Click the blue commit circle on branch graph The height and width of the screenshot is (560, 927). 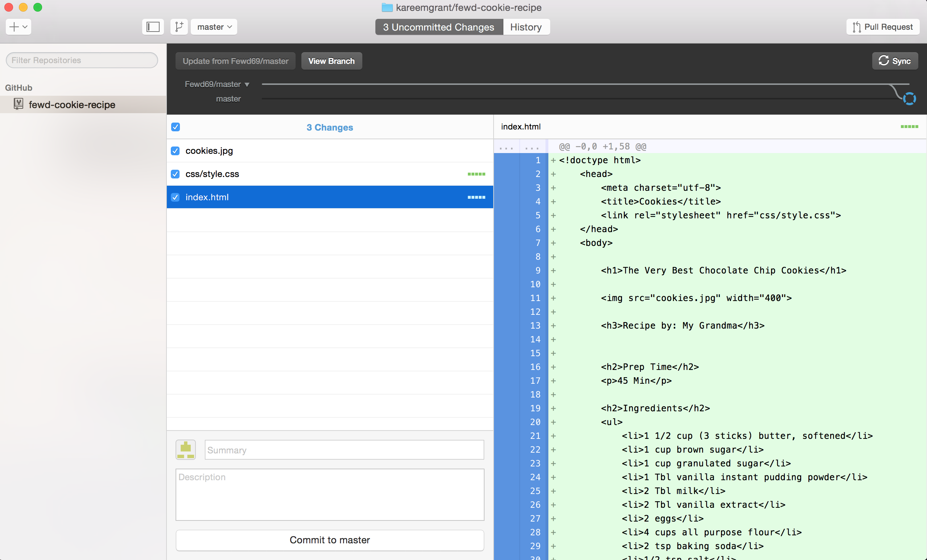coord(909,99)
